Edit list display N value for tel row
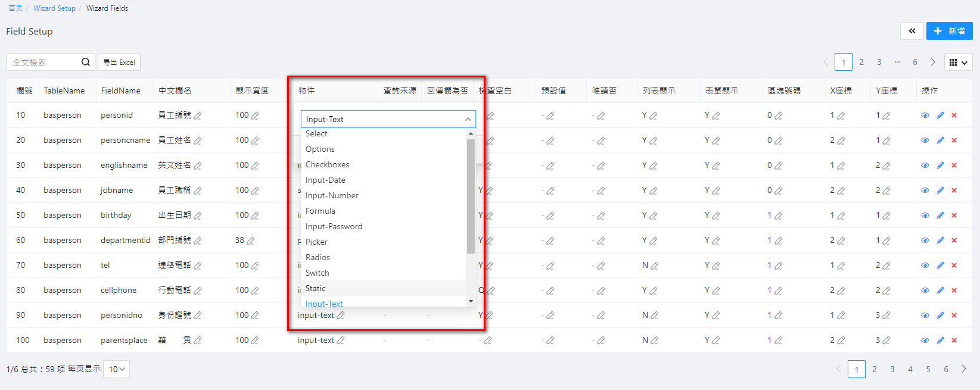This screenshot has width=980, height=390. [x=655, y=266]
